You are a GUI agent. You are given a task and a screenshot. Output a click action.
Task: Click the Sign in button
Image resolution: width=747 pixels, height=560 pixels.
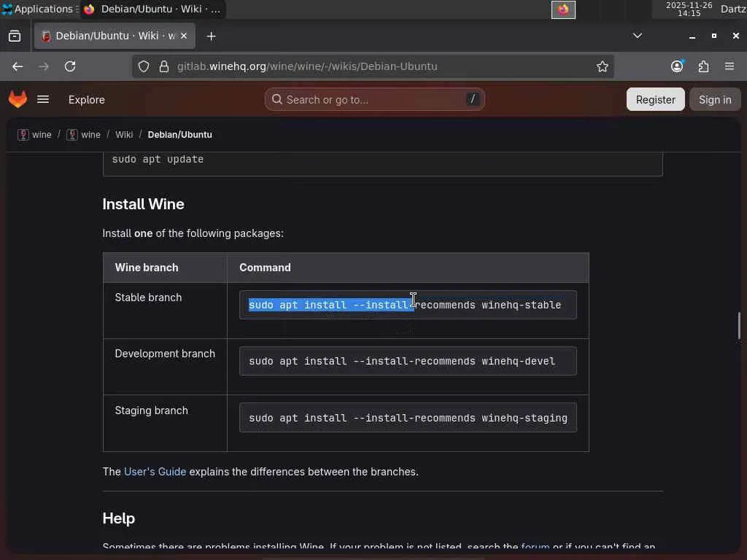point(715,99)
